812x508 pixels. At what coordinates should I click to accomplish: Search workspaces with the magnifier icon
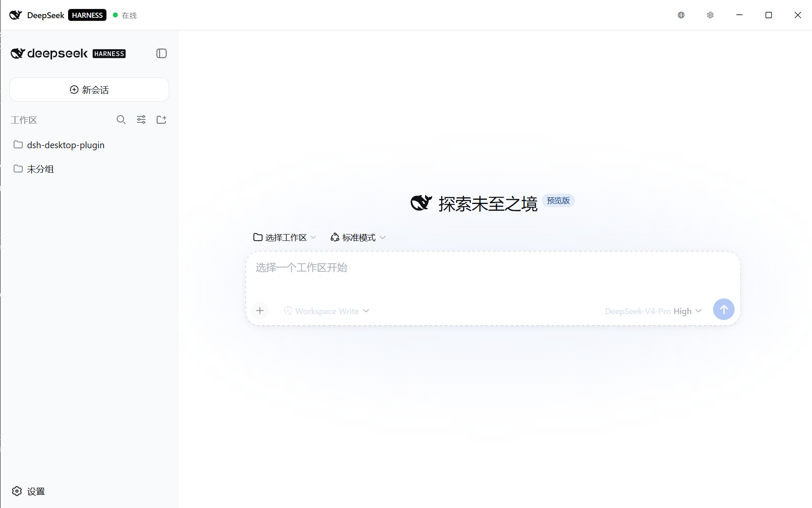point(121,120)
